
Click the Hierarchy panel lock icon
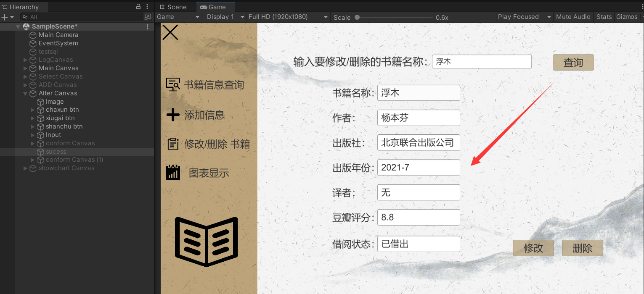point(138,7)
